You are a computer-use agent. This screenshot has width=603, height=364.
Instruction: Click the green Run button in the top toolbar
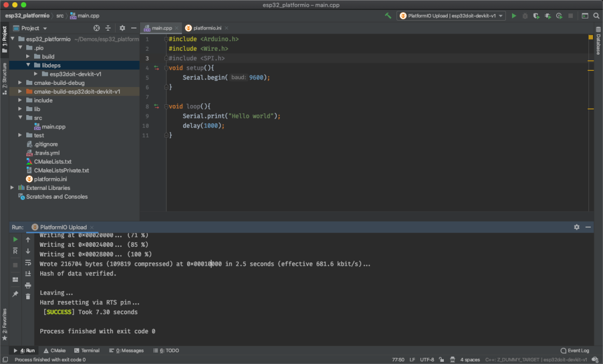coord(514,16)
